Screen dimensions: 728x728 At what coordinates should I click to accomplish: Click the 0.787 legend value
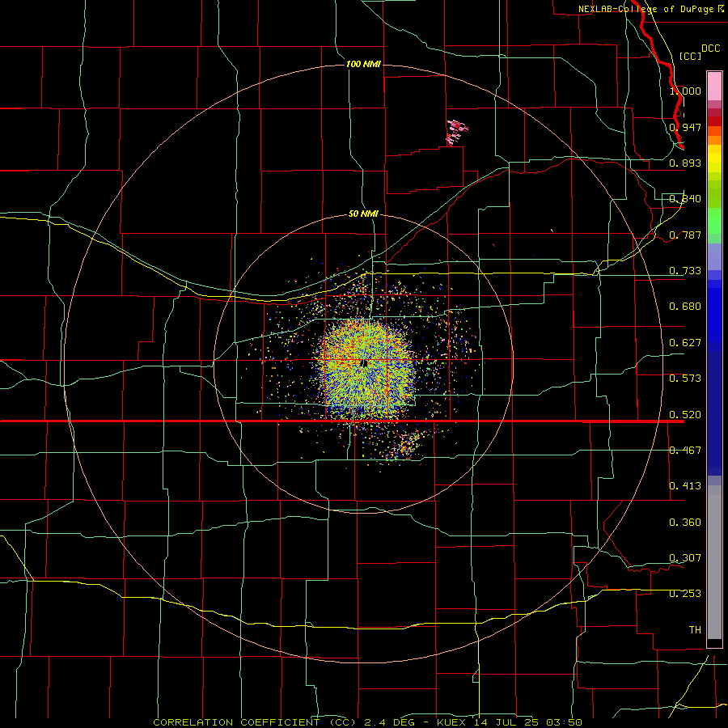(x=685, y=235)
